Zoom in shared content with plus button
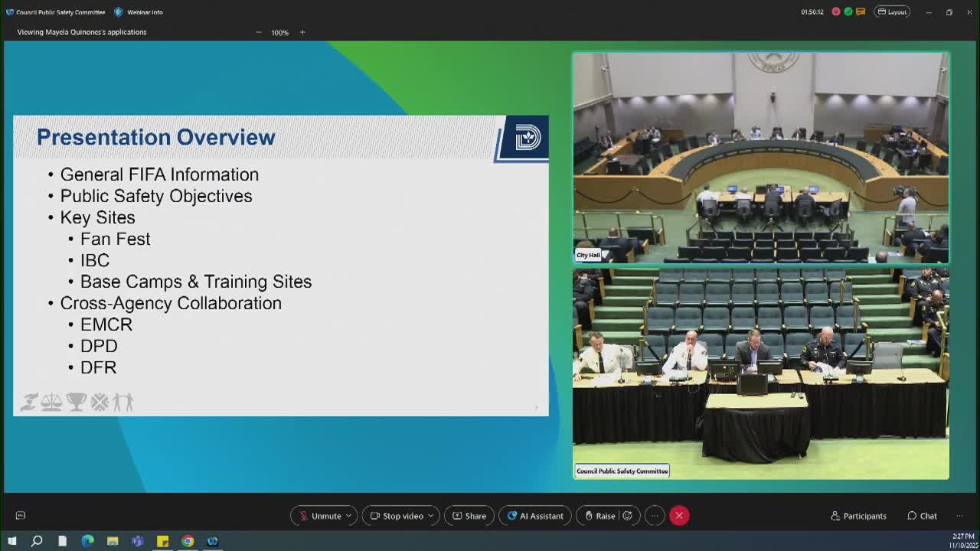 302,32
